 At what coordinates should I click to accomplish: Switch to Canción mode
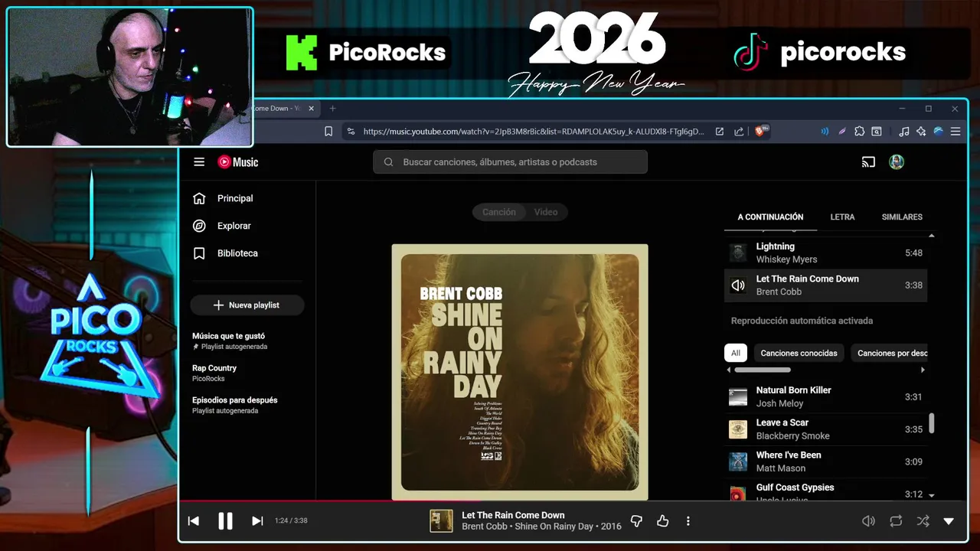(498, 212)
